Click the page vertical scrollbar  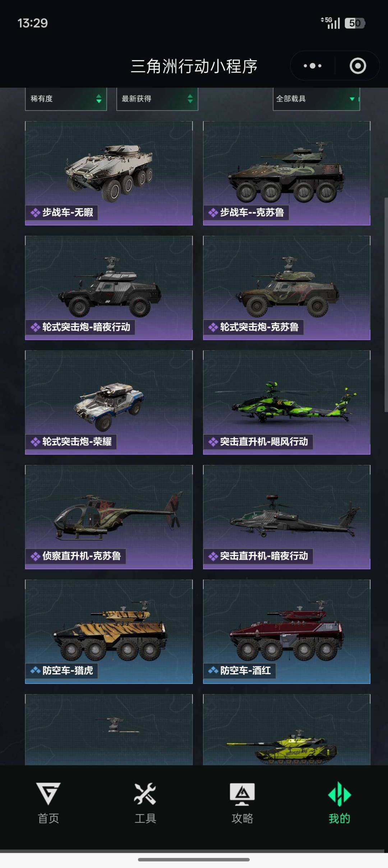[x=386, y=305]
